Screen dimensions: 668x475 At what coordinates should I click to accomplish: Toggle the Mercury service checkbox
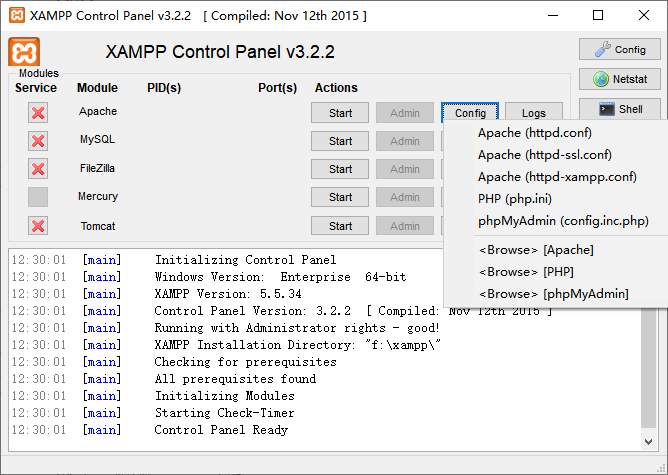coord(38,197)
